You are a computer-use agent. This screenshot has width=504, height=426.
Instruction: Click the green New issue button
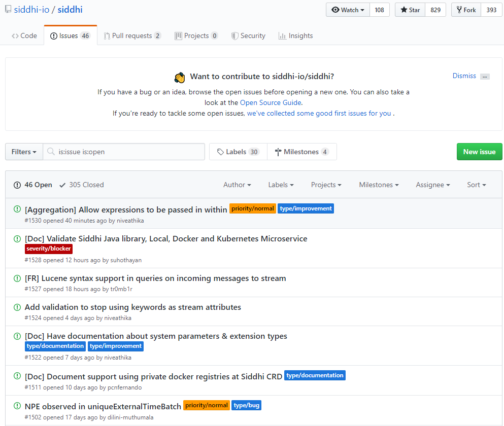(479, 152)
